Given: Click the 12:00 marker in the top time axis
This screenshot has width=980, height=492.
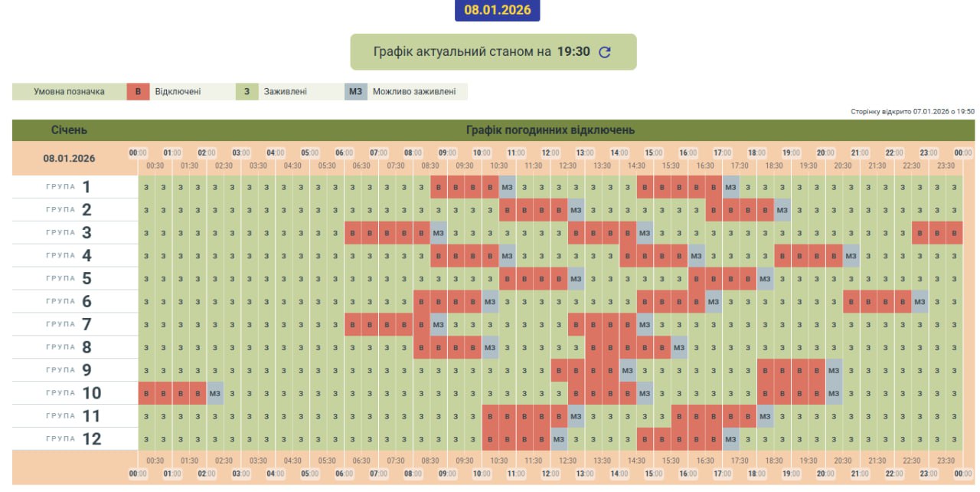Looking at the screenshot, I should pos(550,153).
